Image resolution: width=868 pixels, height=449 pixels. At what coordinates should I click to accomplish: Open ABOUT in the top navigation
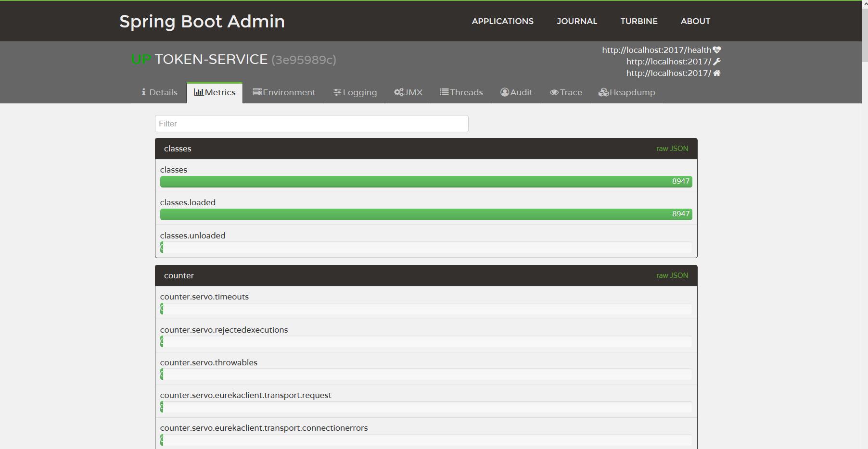[x=695, y=21]
